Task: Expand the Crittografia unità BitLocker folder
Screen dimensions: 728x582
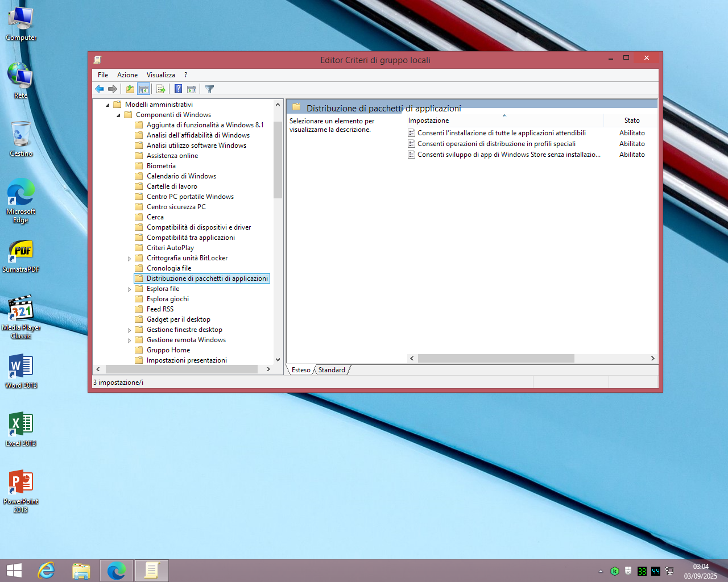Action: point(129,259)
